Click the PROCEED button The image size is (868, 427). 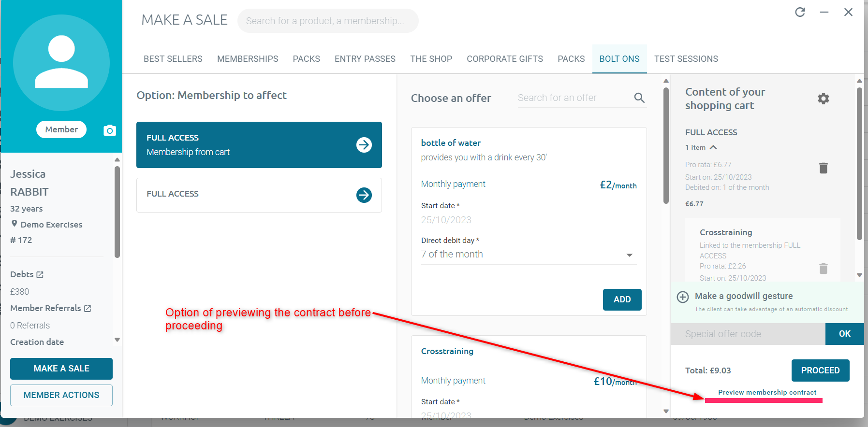pos(820,370)
